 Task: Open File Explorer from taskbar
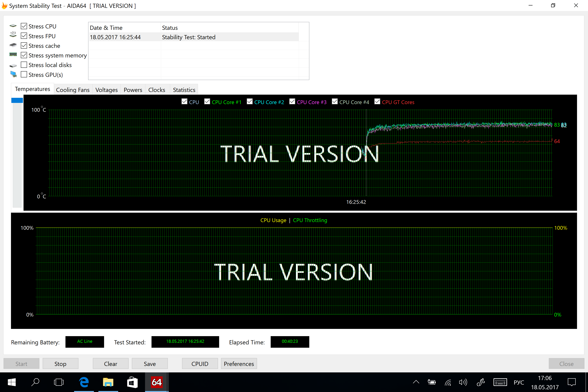pos(108,382)
